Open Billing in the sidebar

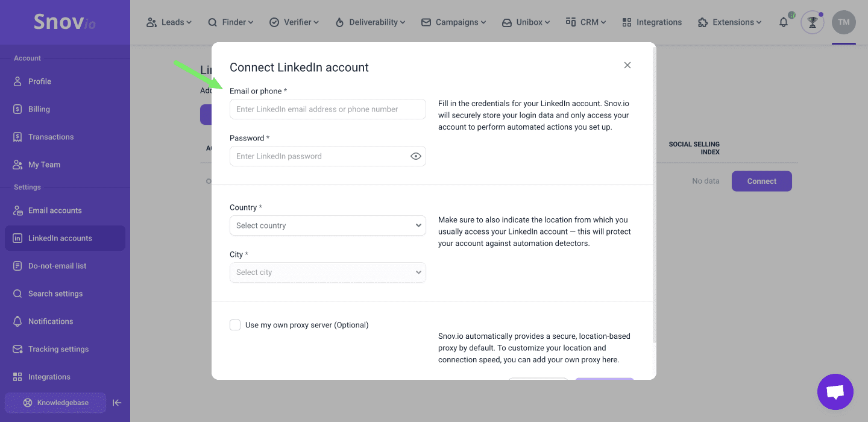[39, 109]
